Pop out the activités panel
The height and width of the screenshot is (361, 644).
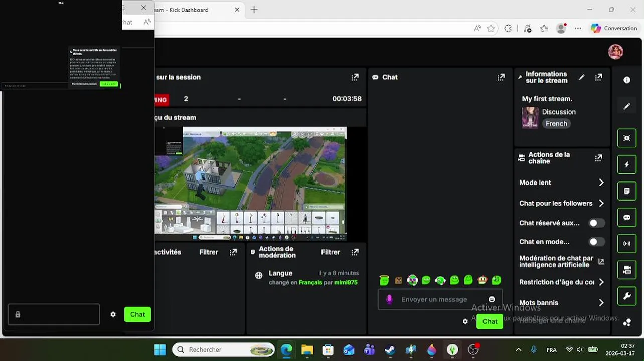click(x=233, y=252)
